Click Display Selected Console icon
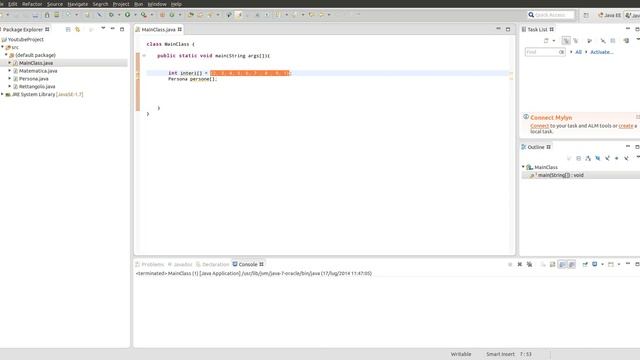Screen dimensions: 640x360 [595, 264]
